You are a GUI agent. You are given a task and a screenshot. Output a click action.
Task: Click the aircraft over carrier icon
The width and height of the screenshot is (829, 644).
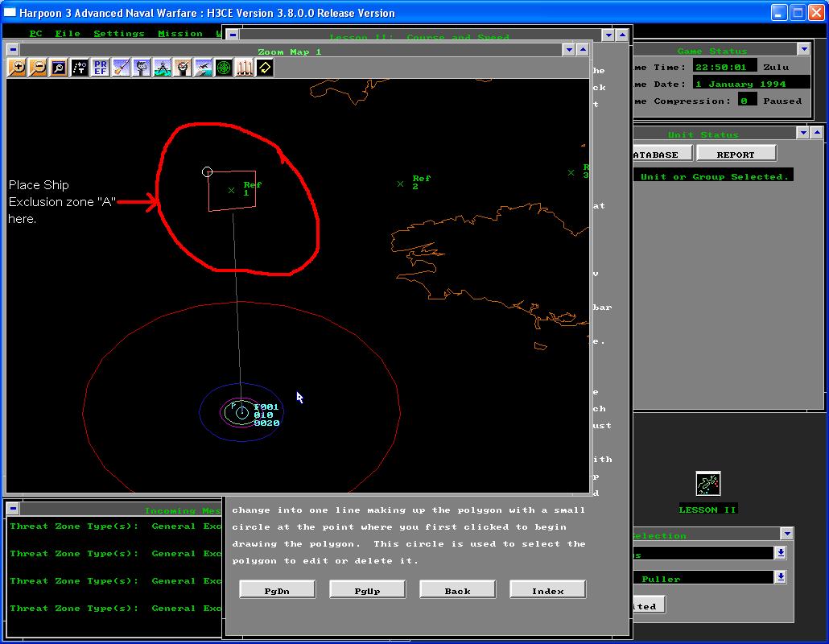[x=203, y=68]
